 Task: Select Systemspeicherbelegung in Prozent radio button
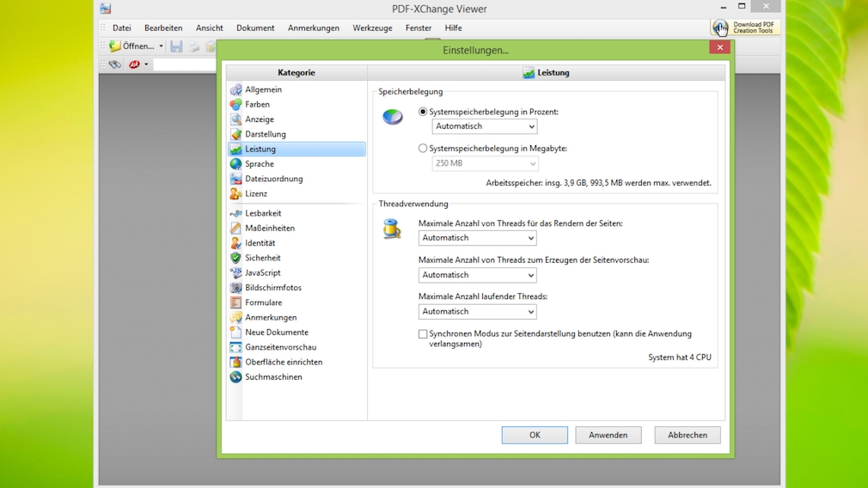tap(423, 112)
